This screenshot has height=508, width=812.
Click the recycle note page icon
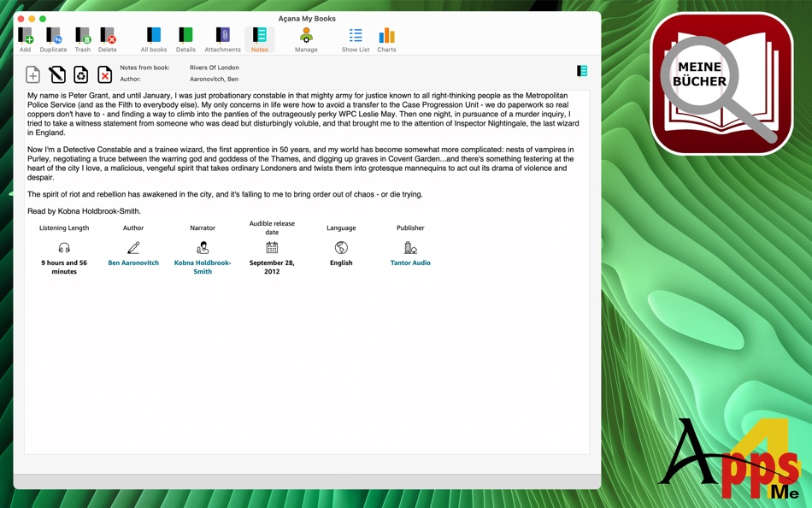[x=81, y=74]
